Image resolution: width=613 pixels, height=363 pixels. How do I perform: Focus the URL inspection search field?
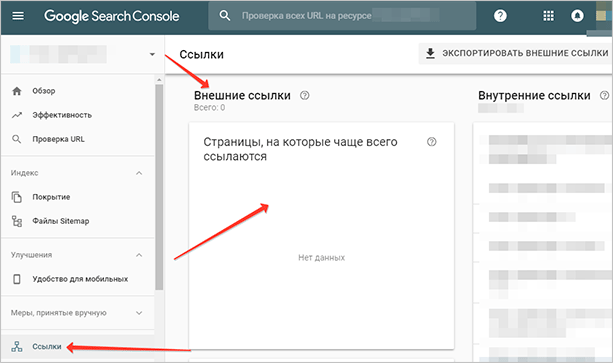point(342,16)
